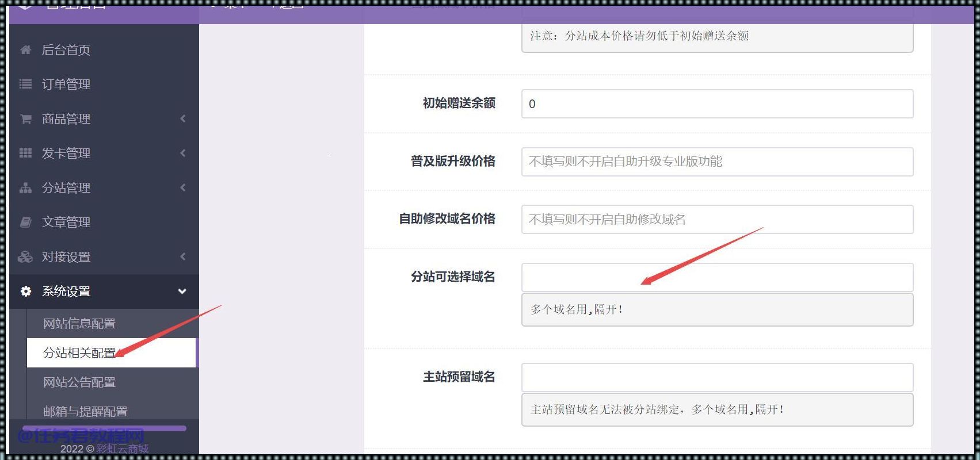Select 网站信息配置 submenu item
Viewport: 980px width, 460px height.
79,324
